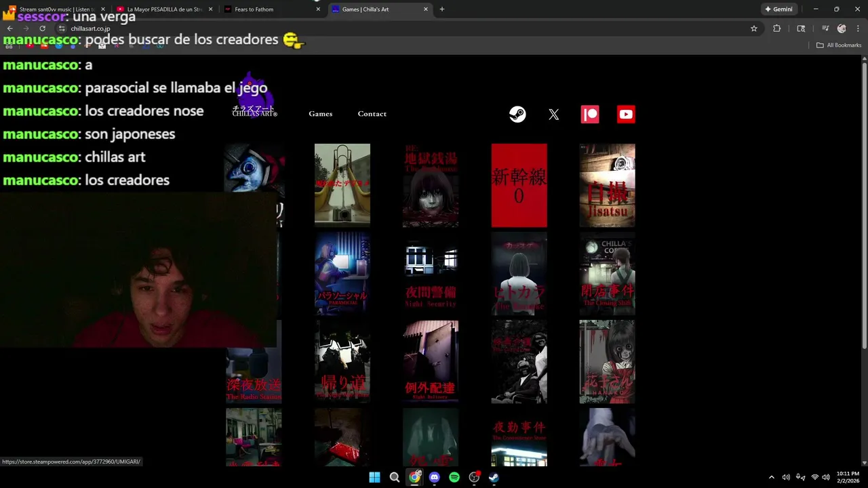The height and width of the screenshot is (488, 868).
Task: Switch to the Fears to Fathom tab
Action: tap(271, 9)
